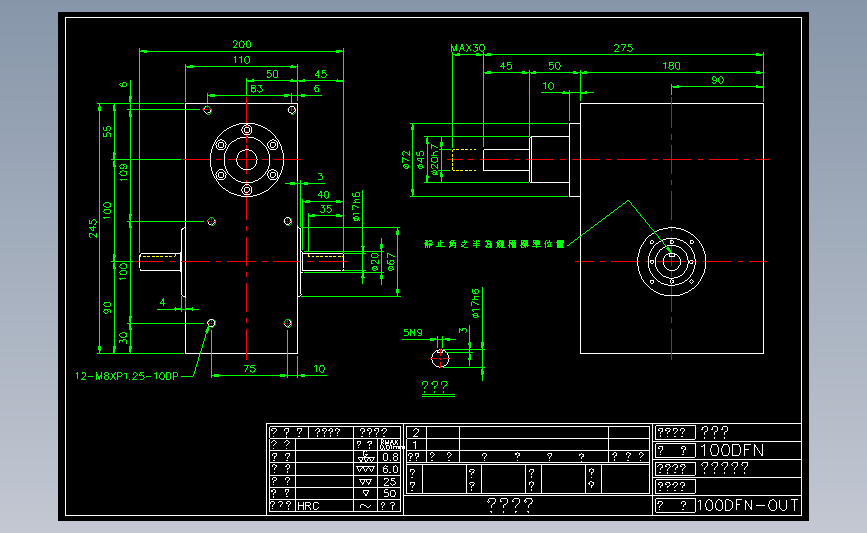
Task: Select the 100DFN model text in title block
Action: [732, 450]
